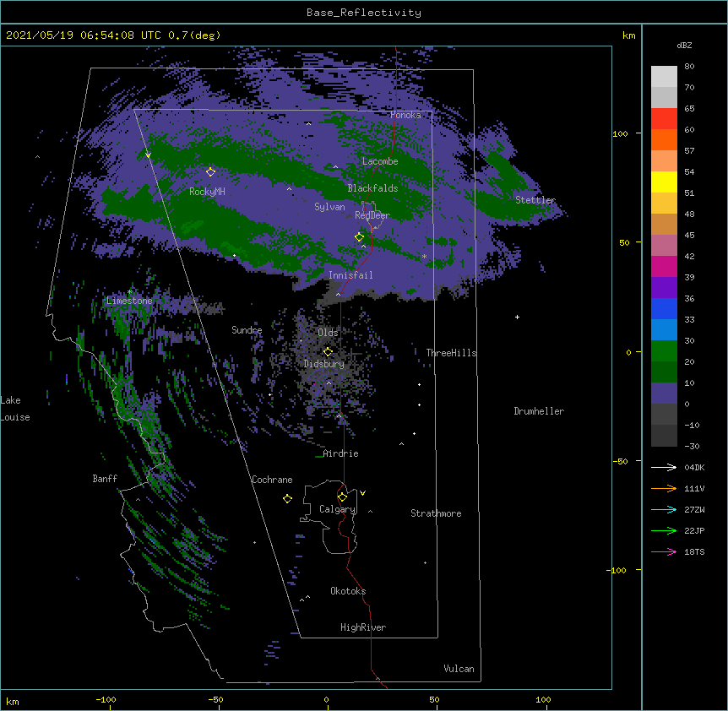
Task: Click the yellow V marker east of Calgary
Action: coord(362,493)
